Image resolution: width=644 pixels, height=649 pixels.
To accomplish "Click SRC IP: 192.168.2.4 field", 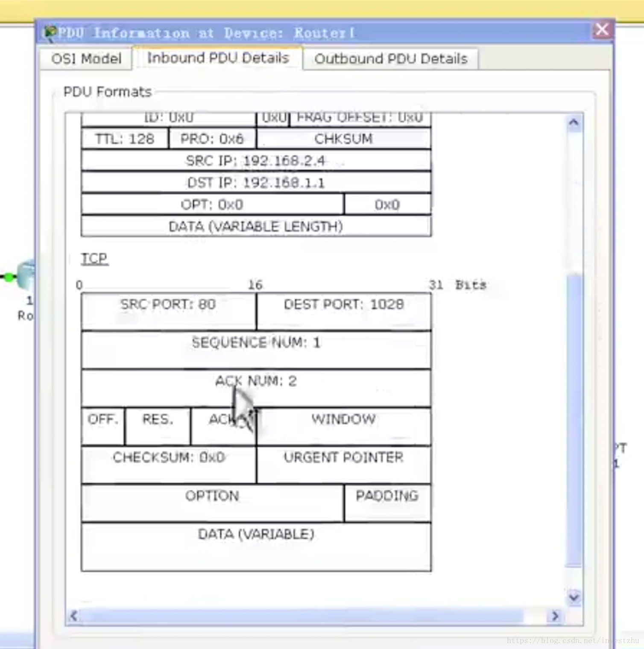I will 256,161.
